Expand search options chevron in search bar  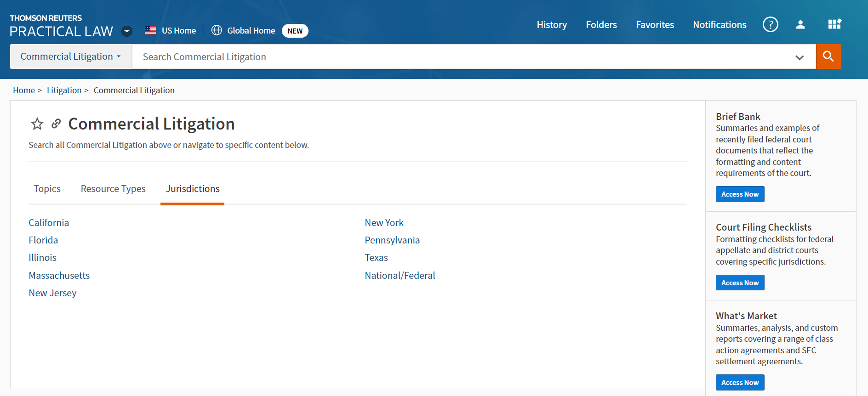(x=799, y=57)
